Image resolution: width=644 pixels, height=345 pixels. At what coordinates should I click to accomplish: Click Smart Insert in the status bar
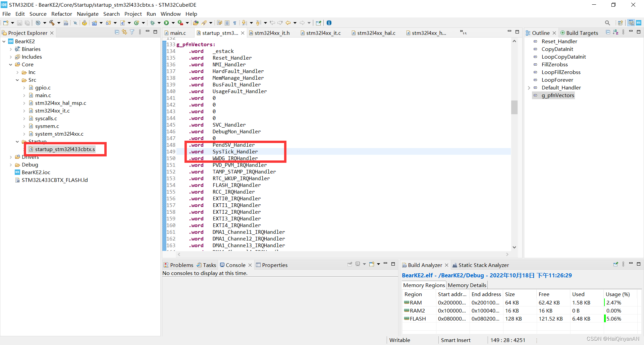pos(455,340)
